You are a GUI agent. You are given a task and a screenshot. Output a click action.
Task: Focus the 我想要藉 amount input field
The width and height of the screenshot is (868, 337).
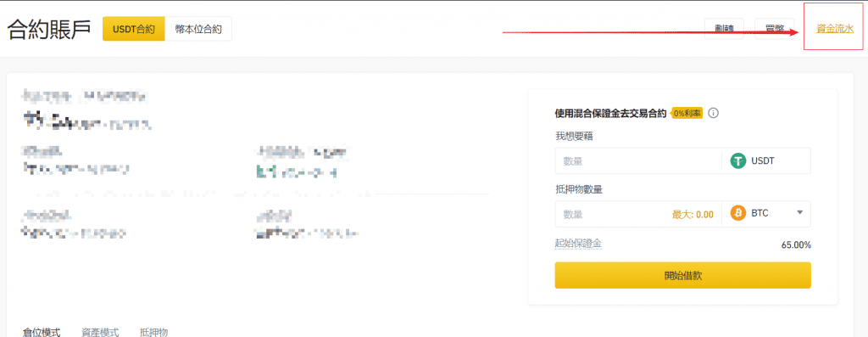tap(638, 161)
